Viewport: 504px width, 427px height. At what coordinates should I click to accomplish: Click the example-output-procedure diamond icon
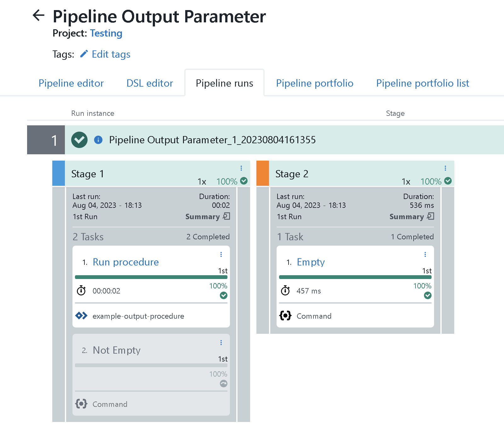pyautogui.click(x=81, y=316)
